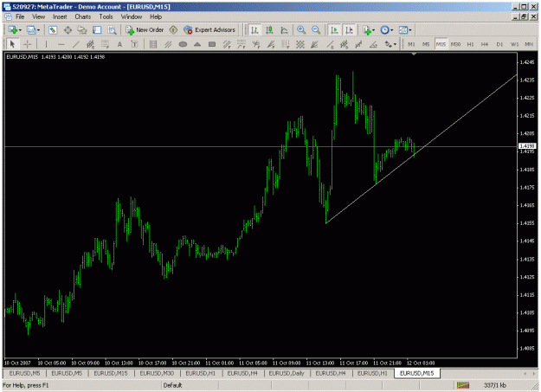Select the Text 'A' tool
The width and height of the screenshot is (541, 392).
point(119,44)
